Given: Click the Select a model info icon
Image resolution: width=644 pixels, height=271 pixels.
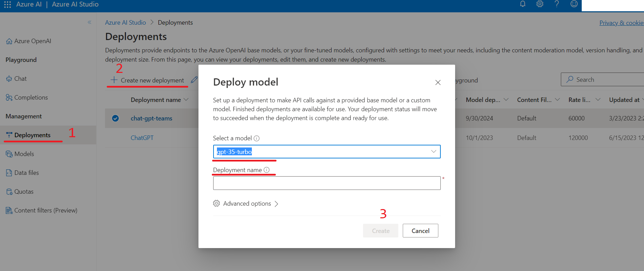Looking at the screenshot, I should pyautogui.click(x=257, y=138).
